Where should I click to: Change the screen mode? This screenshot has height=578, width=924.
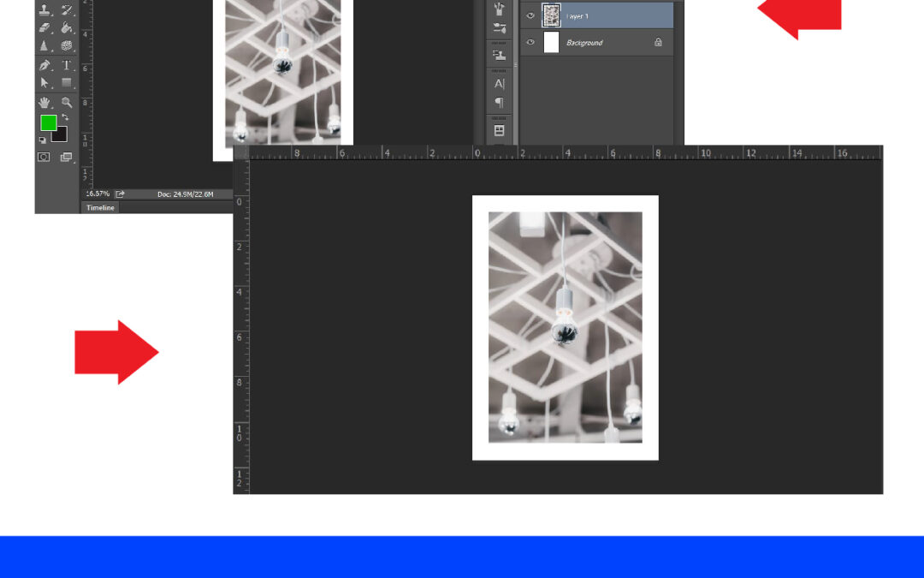click(66, 157)
